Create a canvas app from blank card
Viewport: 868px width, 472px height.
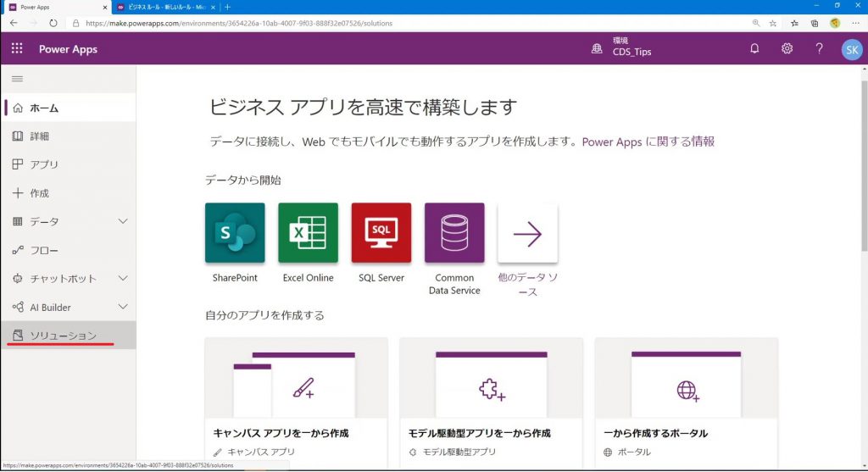point(296,403)
